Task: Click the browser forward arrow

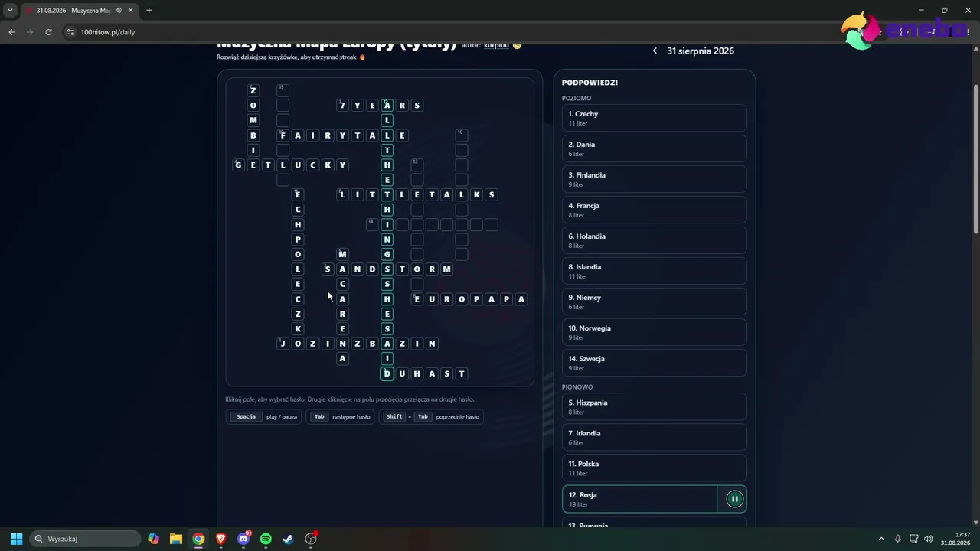Action: [x=30, y=32]
